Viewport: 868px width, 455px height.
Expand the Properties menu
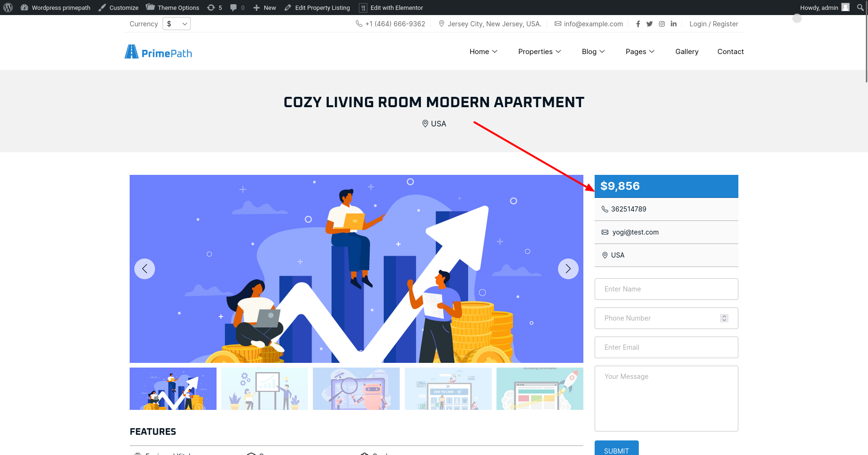tap(540, 52)
